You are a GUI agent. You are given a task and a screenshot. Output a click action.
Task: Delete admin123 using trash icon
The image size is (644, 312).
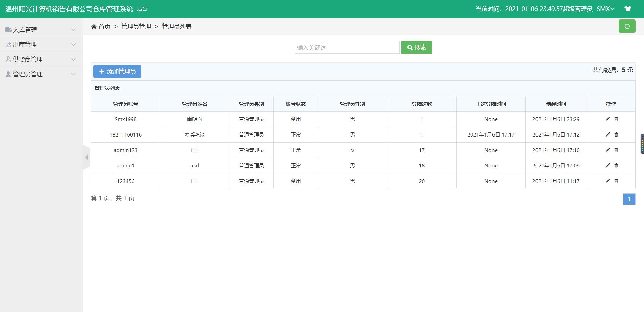coord(616,150)
